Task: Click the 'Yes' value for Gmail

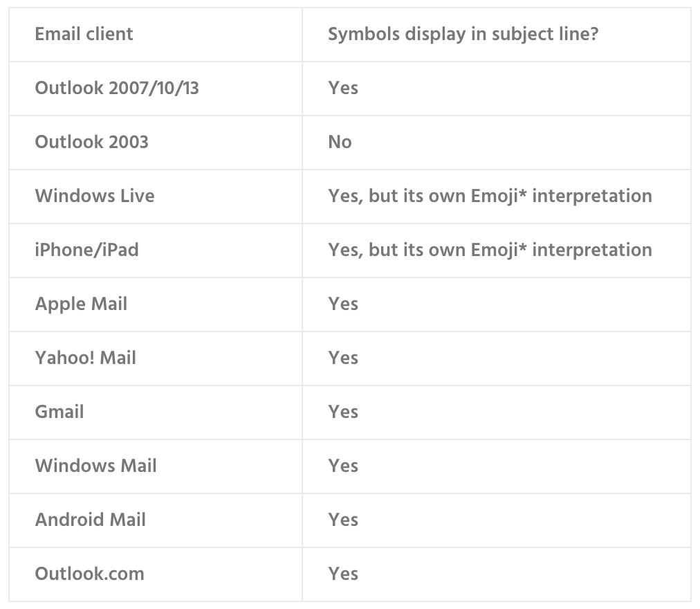Action: click(x=343, y=412)
